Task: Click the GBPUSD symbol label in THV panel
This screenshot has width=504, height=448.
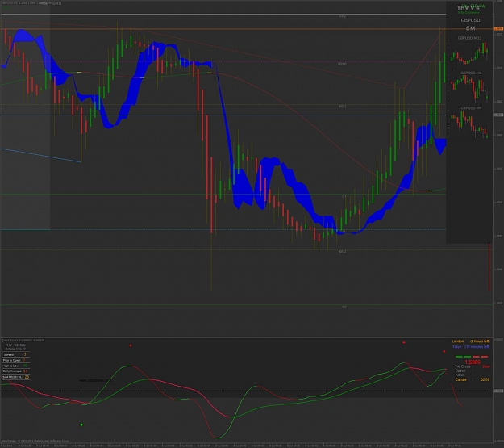Action: [470, 20]
